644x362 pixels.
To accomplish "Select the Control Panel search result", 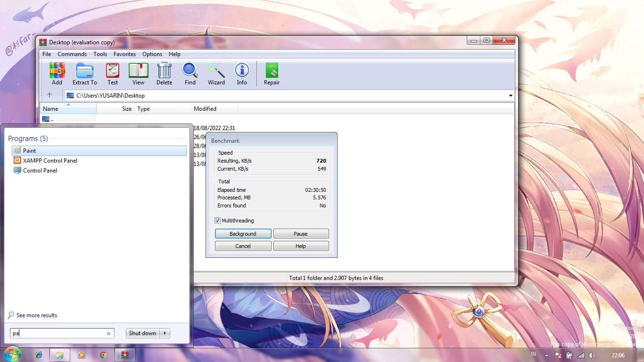I will pos(99,171).
